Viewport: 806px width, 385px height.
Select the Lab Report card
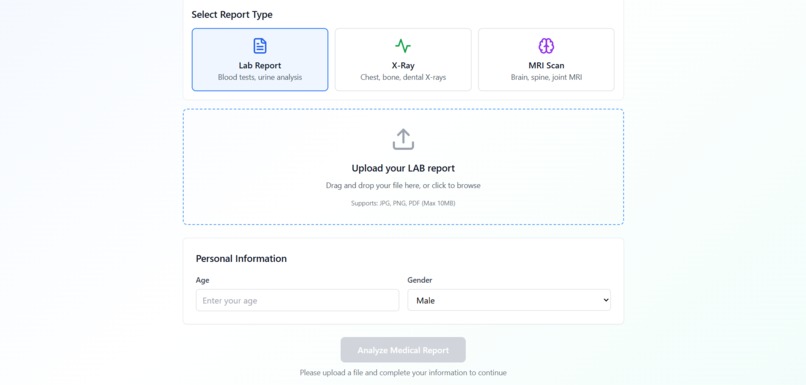(x=260, y=60)
